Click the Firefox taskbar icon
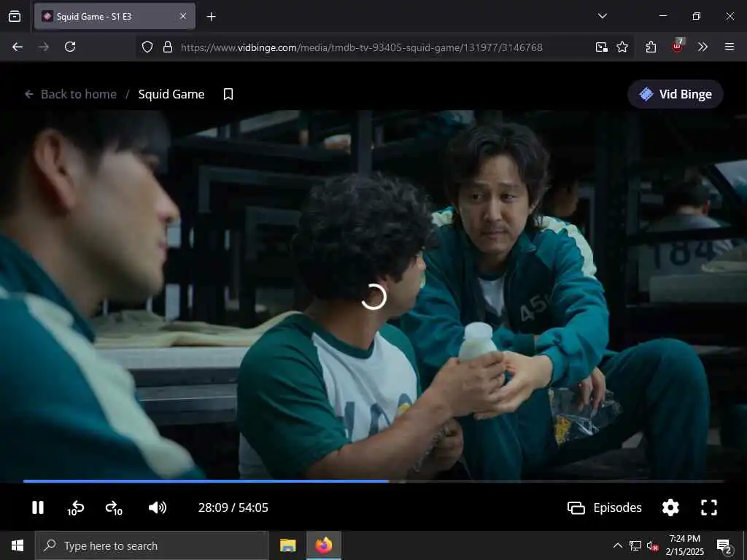747x560 pixels. [x=323, y=545]
